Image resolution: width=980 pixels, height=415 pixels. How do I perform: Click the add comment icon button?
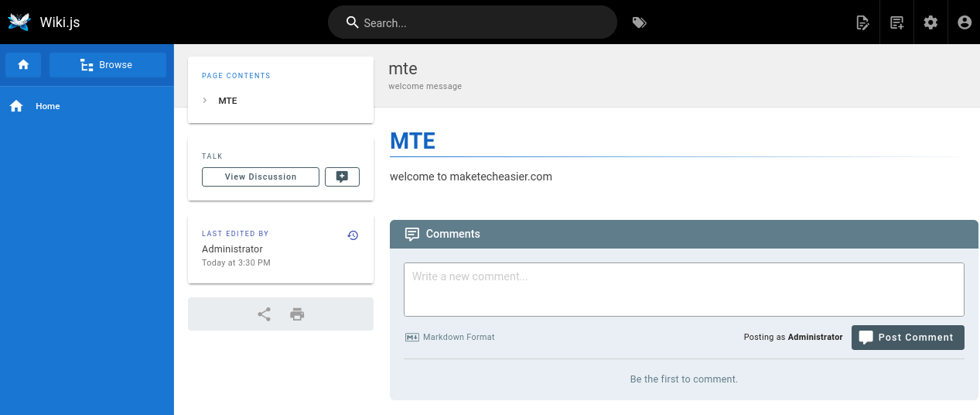[x=342, y=177]
